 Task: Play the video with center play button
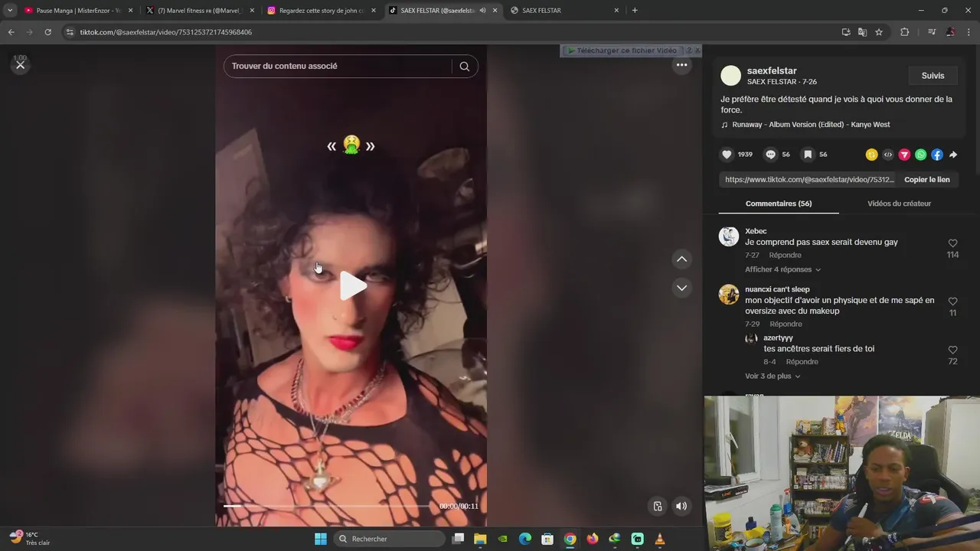(353, 285)
